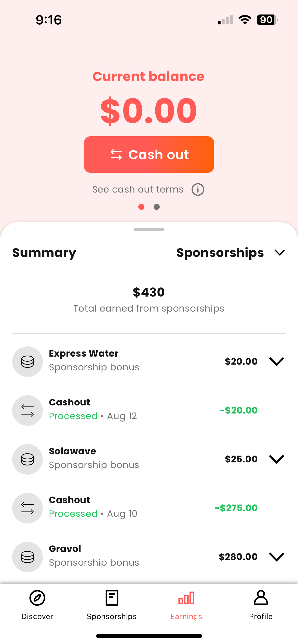This screenshot has width=298, height=644.
Task: Tap the Express Water coin stack icon
Action: (28, 362)
